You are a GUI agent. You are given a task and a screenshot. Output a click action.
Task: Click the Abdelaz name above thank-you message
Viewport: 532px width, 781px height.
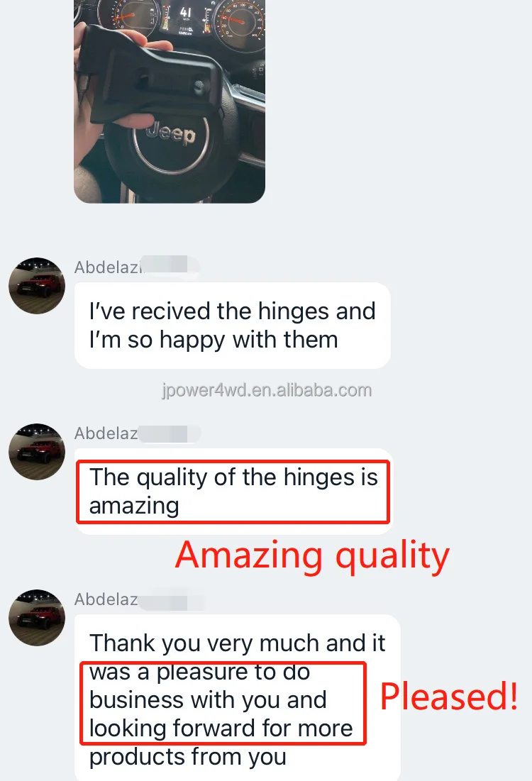pos(106,599)
